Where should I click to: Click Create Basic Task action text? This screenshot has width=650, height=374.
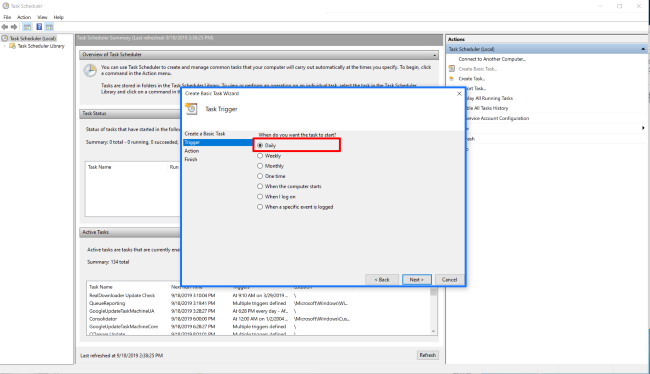pos(478,69)
